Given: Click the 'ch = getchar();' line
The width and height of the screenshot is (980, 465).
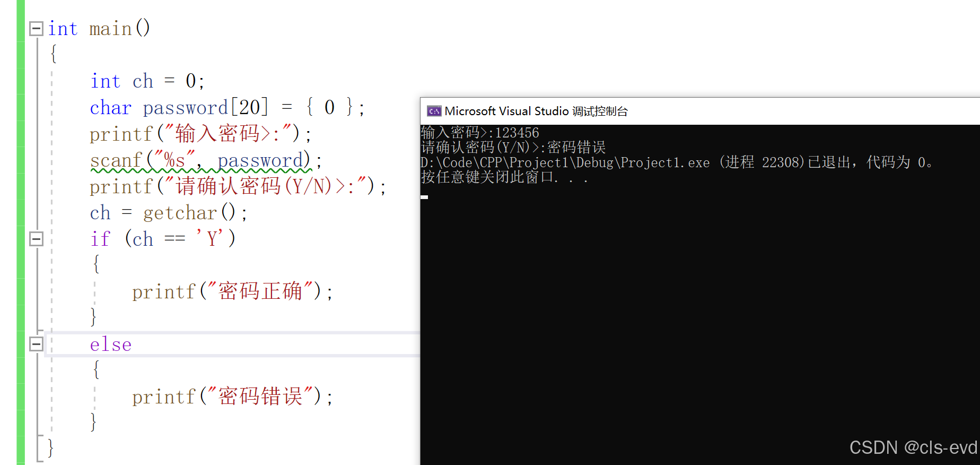Looking at the screenshot, I should tap(169, 213).
